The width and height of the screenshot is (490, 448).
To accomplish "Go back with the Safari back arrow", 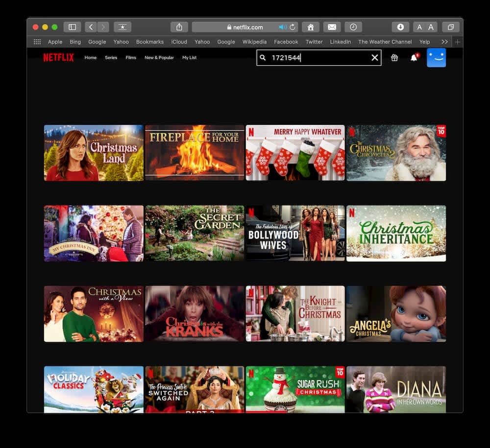I will tap(91, 27).
